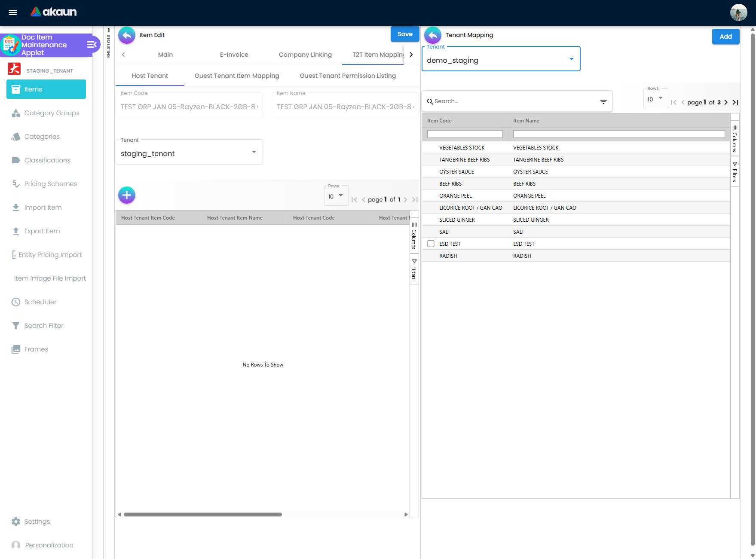The width and height of the screenshot is (756, 559).
Task: Click the Save button
Action: 404,34
